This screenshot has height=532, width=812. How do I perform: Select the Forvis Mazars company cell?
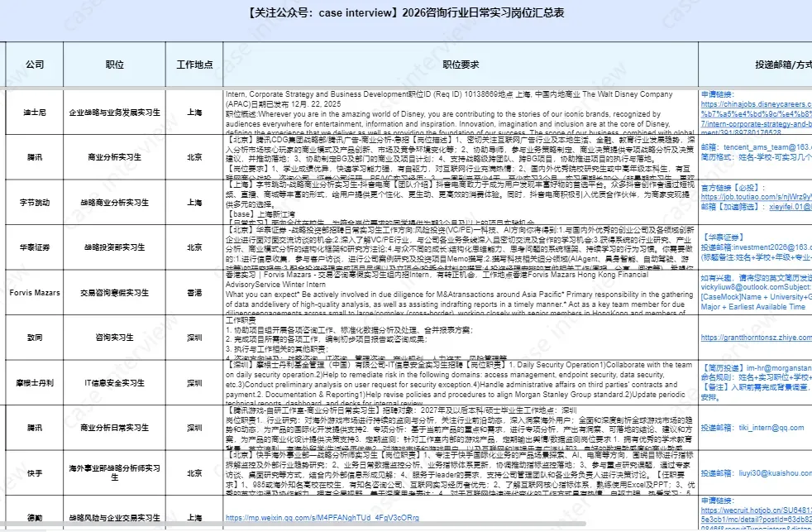click(33, 292)
